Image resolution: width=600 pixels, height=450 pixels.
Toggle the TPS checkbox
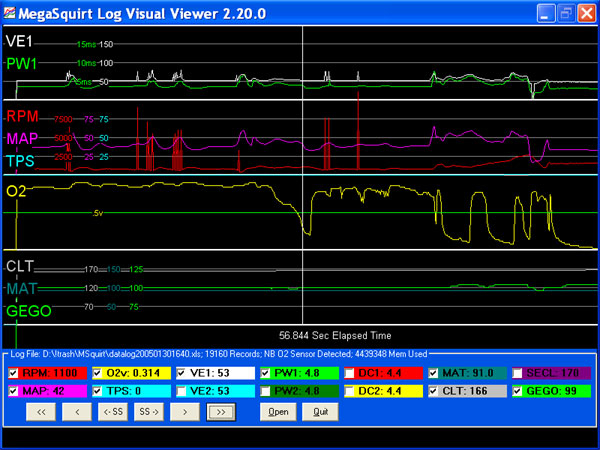coord(97,391)
